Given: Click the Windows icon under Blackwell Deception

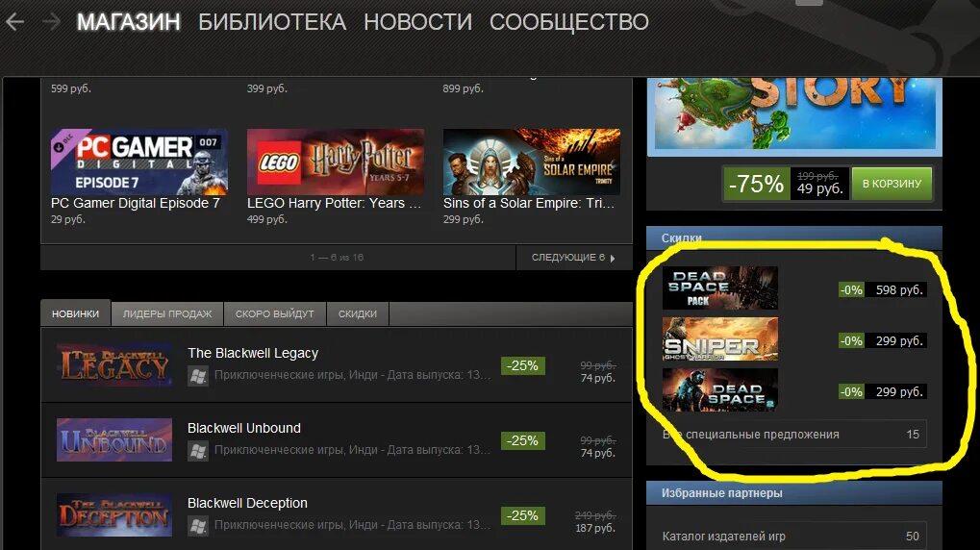Looking at the screenshot, I should pyautogui.click(x=198, y=526).
